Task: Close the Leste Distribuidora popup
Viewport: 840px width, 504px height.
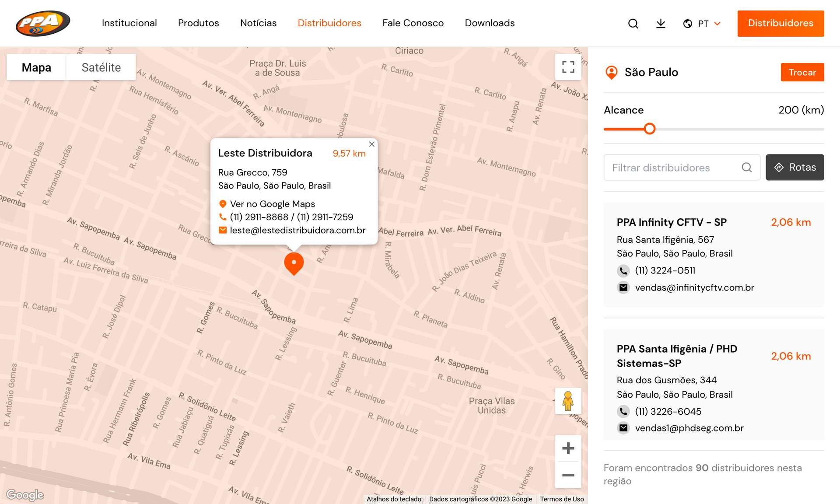Action: point(371,144)
